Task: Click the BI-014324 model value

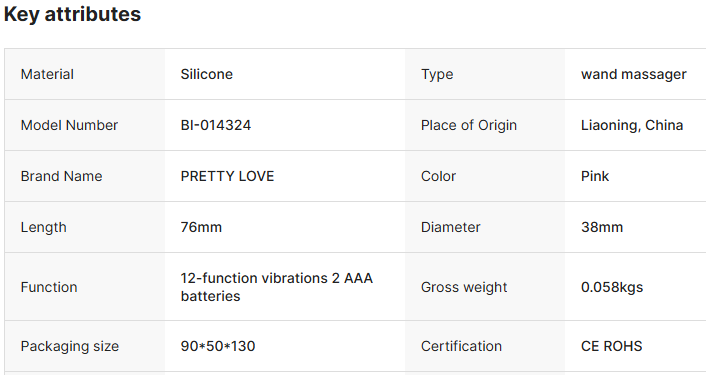Action: 216,125
